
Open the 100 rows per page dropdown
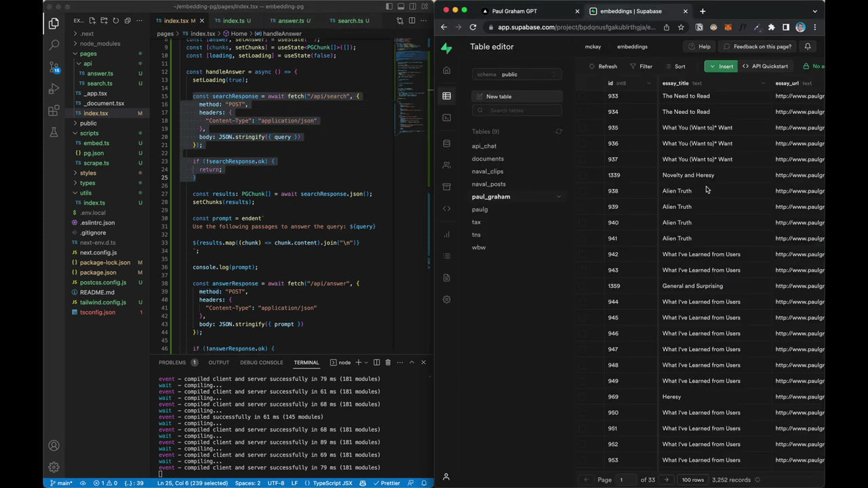(693, 480)
